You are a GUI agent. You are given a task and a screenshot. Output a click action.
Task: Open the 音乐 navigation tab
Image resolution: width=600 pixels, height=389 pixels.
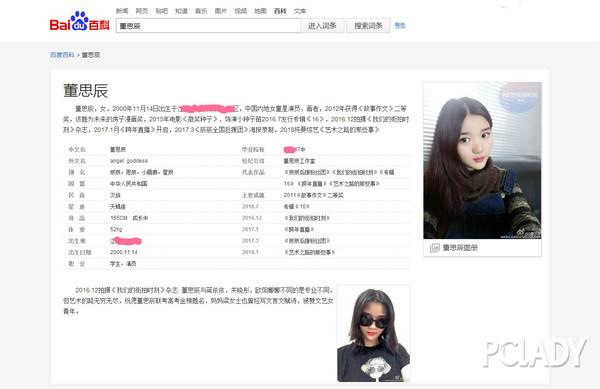click(201, 11)
